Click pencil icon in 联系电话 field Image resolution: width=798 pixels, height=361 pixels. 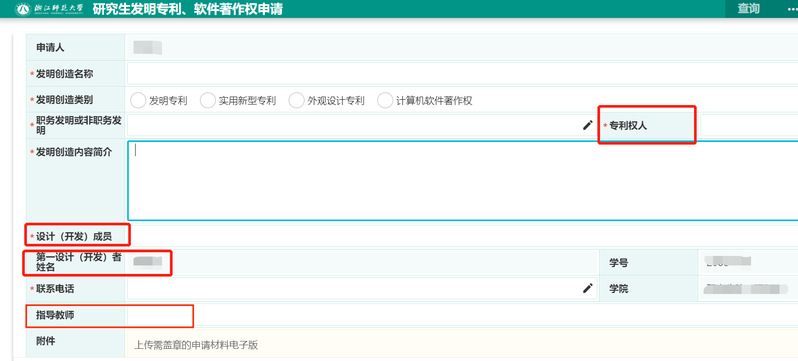click(588, 288)
